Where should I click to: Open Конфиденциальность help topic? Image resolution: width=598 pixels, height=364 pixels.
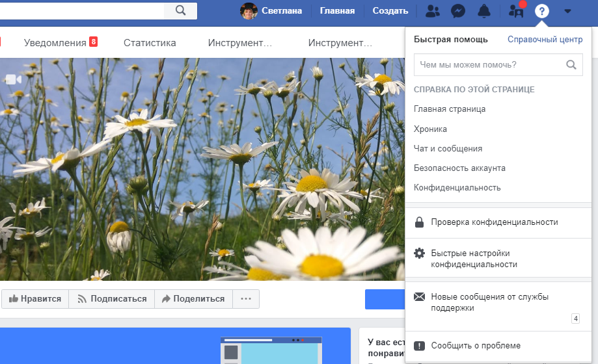457,188
